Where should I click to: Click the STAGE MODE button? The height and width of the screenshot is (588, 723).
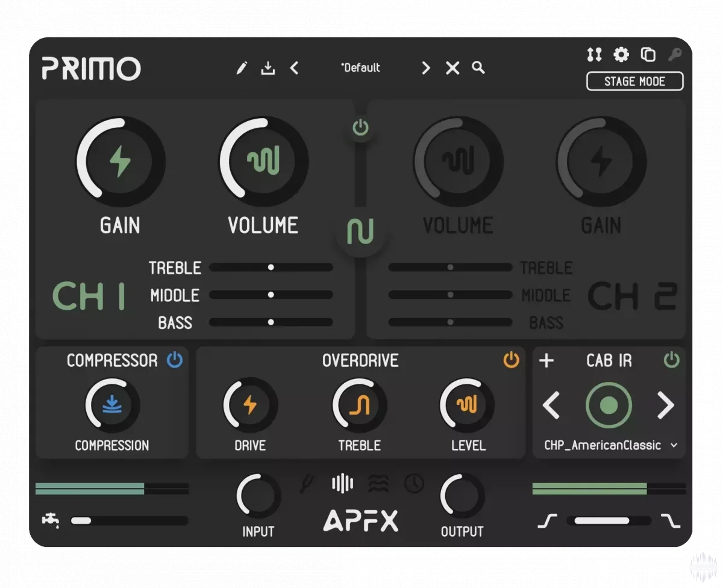(x=635, y=81)
